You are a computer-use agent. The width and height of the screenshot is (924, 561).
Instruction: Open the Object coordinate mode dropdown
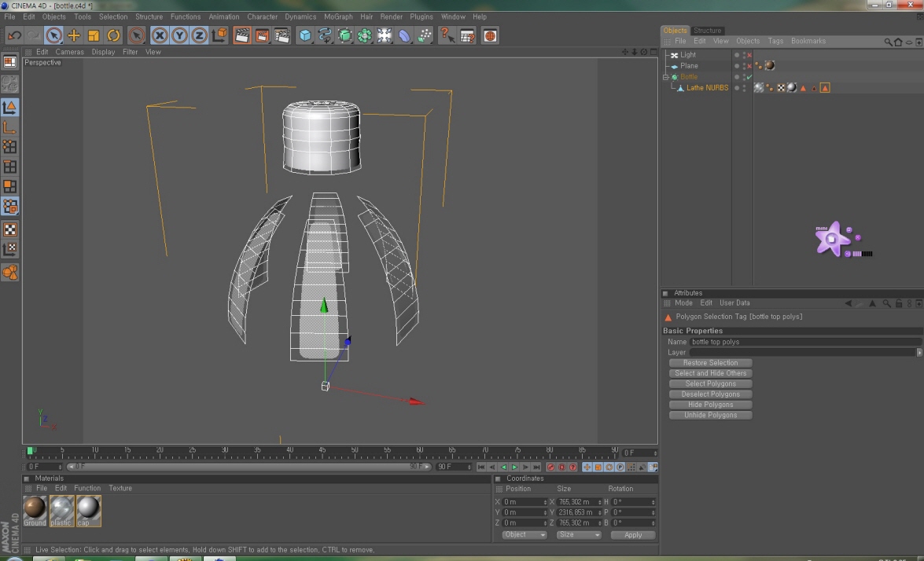[x=524, y=535]
